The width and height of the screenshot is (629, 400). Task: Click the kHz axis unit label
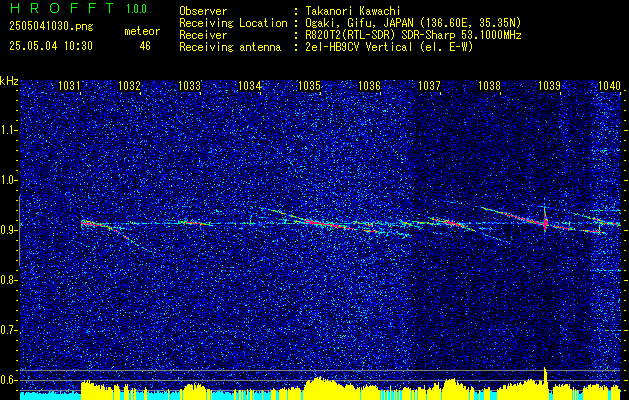pyautogui.click(x=9, y=81)
